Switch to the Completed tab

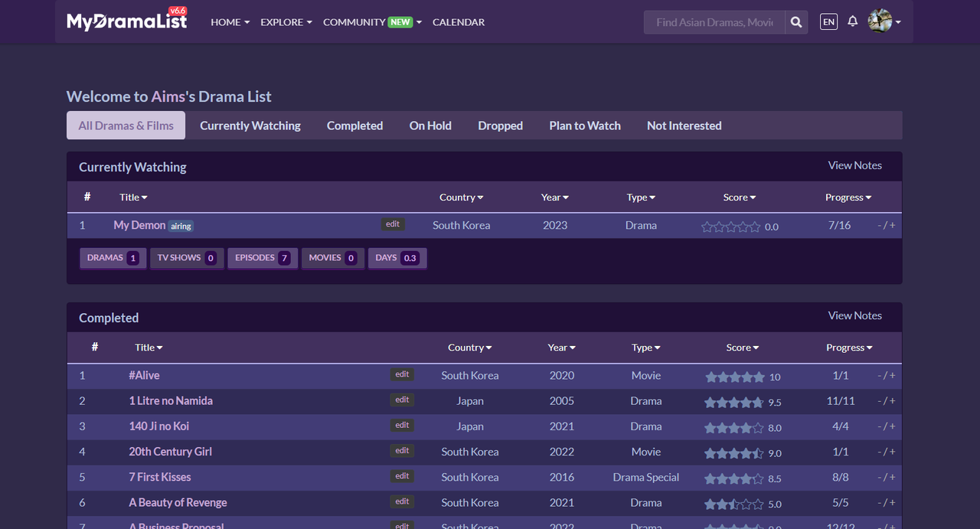pos(354,126)
